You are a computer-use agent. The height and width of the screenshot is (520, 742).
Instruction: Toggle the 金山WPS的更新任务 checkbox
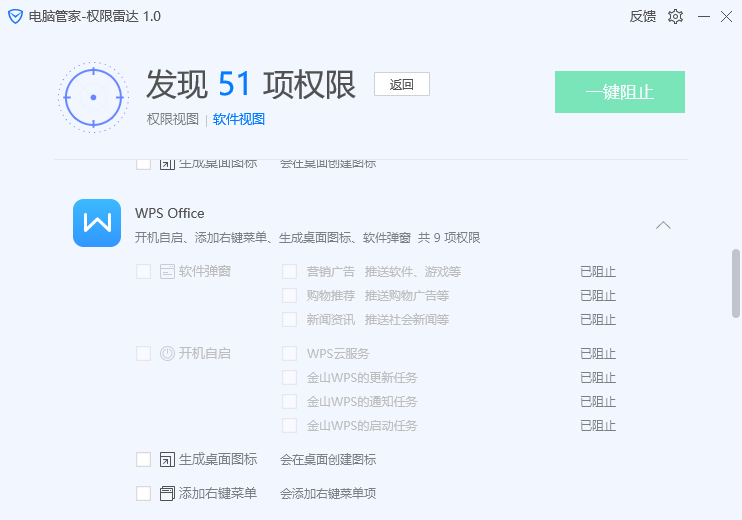click(290, 378)
